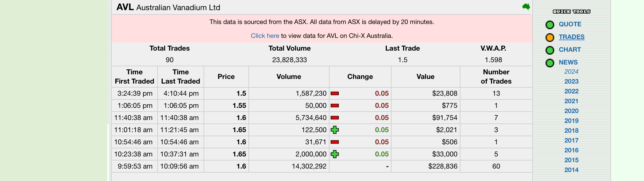The width and height of the screenshot is (644, 181).
Task: Click the 'Number of Trades' column header
Action: coord(496,77)
